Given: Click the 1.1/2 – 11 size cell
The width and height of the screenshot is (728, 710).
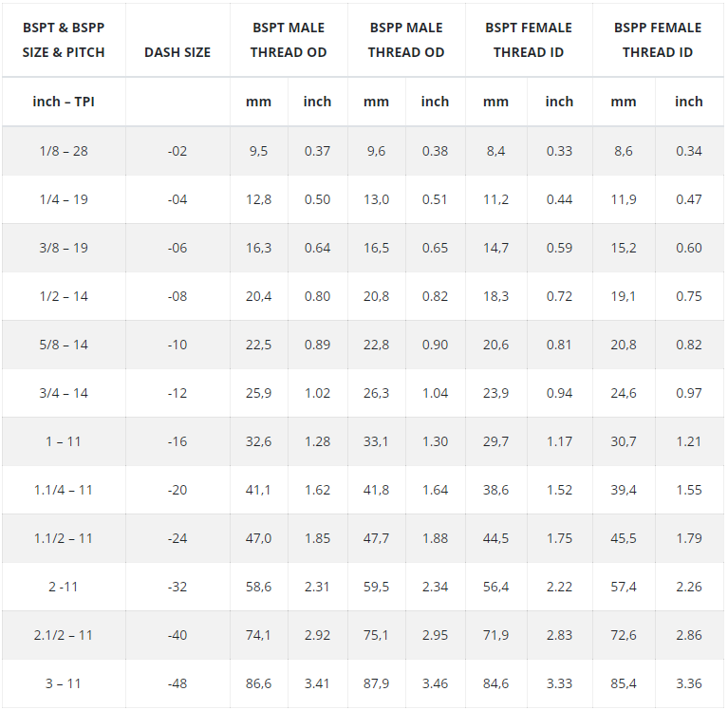Looking at the screenshot, I should (x=64, y=538).
